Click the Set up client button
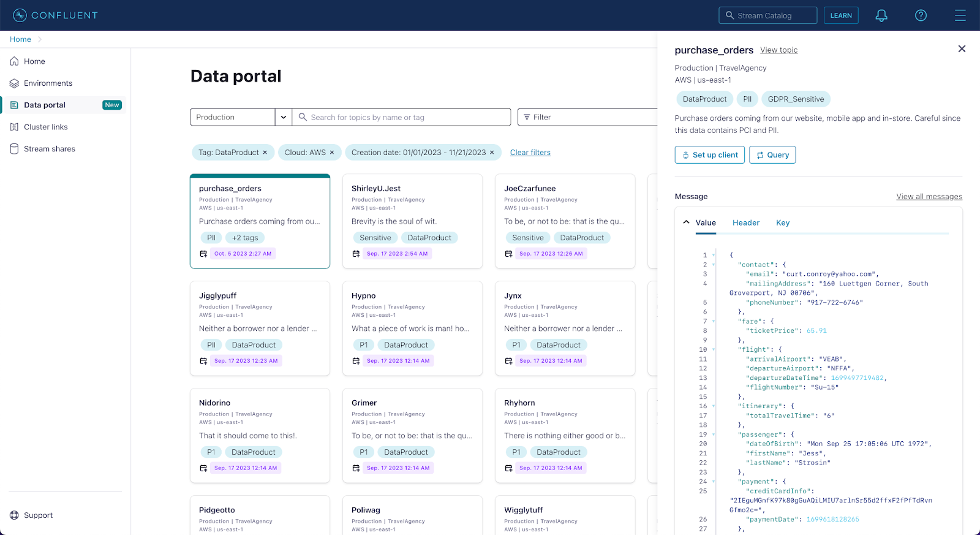980x535 pixels. pos(710,155)
